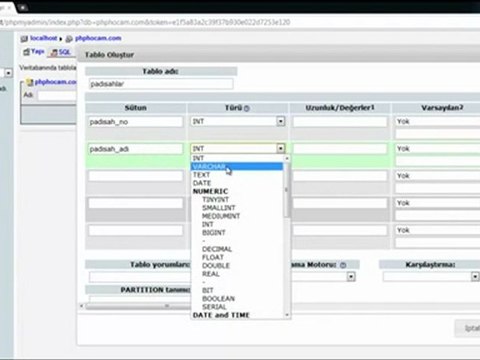Click the database icon beside phphocam.com breadcrumb

click(x=69, y=39)
